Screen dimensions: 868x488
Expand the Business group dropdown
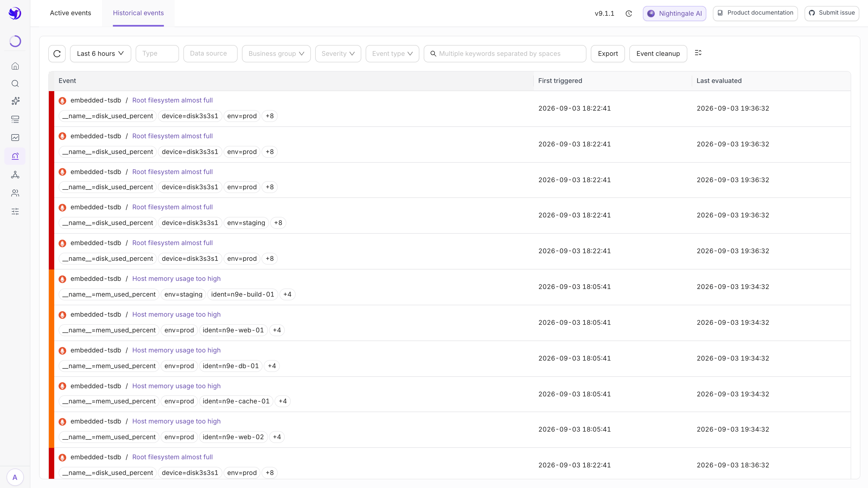tap(276, 54)
